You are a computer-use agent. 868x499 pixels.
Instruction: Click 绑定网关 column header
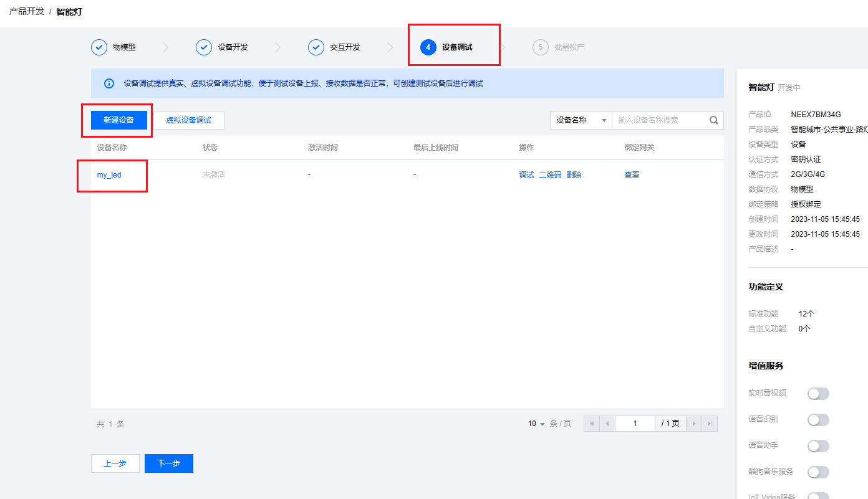pyautogui.click(x=639, y=148)
